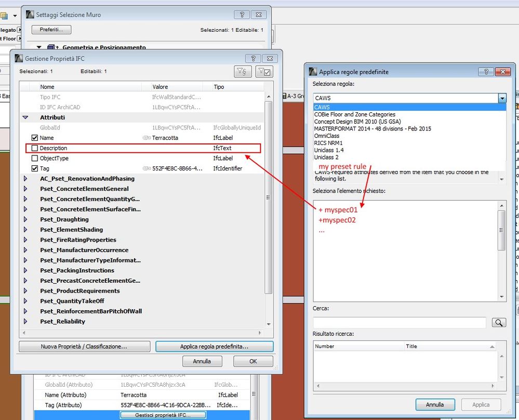
Task: Click Annulla in Gestione Proprietà IFC
Action: [x=202, y=361]
